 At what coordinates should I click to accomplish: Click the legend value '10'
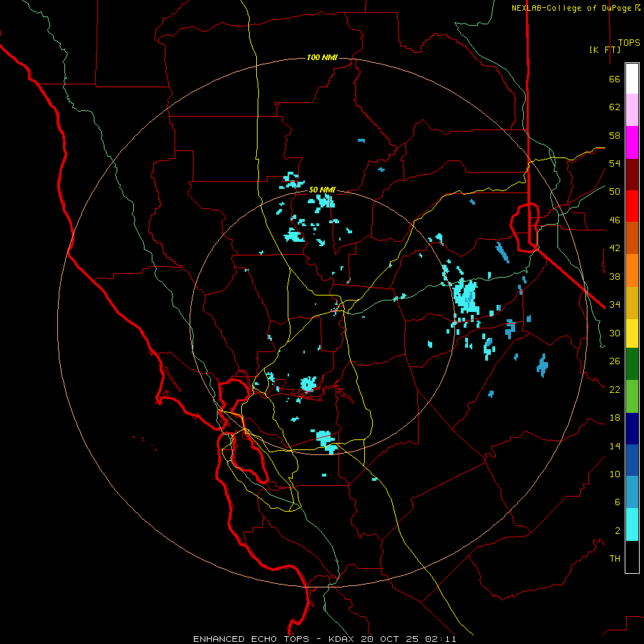(615, 474)
